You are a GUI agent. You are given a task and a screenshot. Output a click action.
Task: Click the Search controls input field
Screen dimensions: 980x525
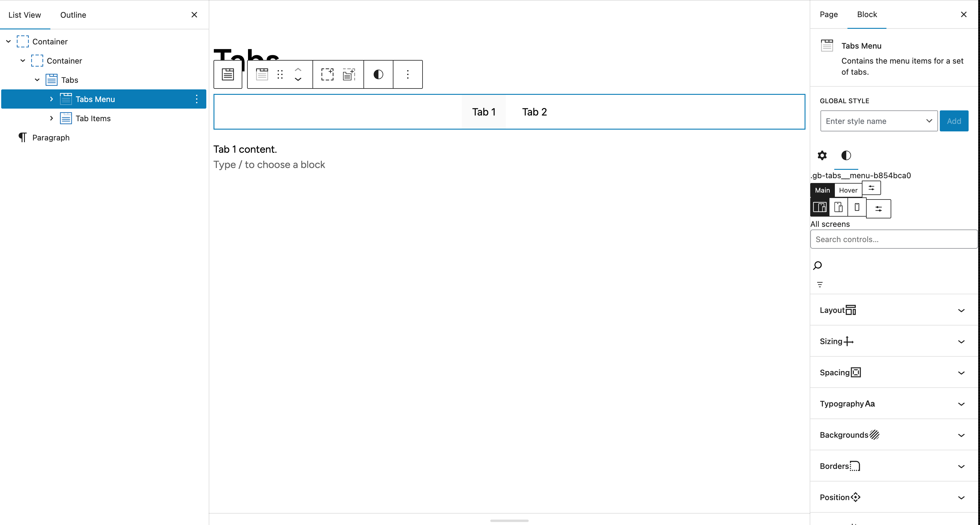point(894,239)
